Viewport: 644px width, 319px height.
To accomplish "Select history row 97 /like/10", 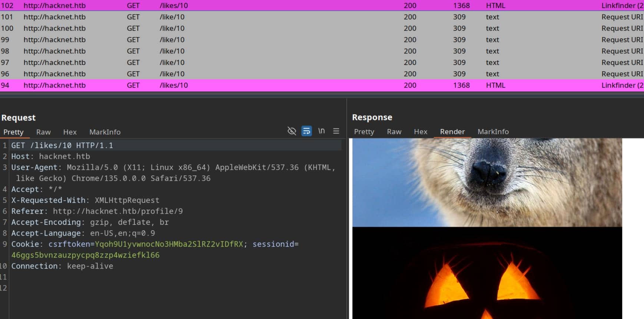I will (322, 62).
